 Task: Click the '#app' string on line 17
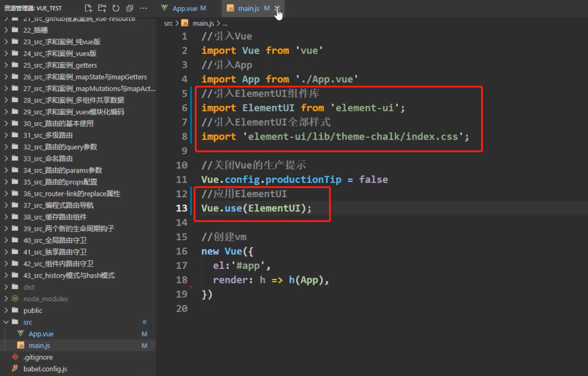[x=247, y=265]
